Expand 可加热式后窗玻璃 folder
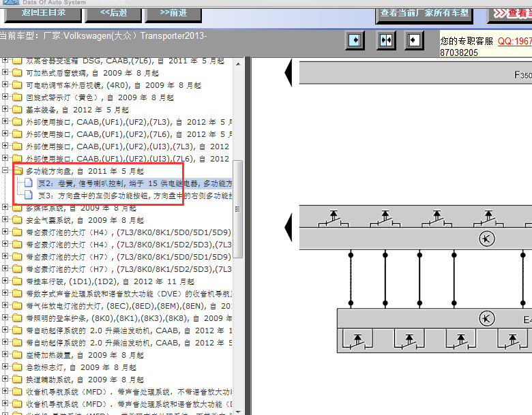Image resolution: width=532 pixels, height=415 pixels. click(5, 72)
